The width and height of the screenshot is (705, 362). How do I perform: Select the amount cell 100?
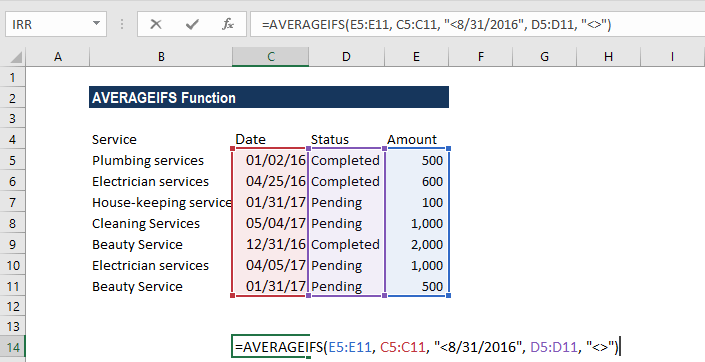[x=416, y=202]
